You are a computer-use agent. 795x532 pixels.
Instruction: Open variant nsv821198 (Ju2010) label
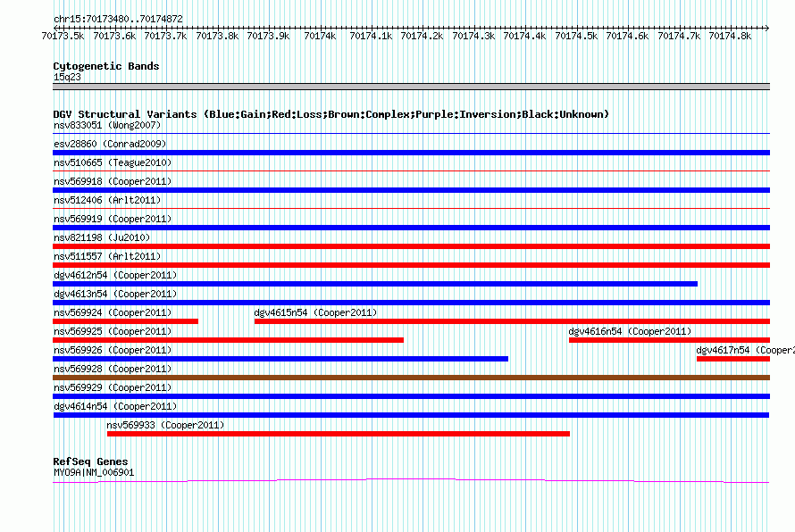tap(102, 237)
